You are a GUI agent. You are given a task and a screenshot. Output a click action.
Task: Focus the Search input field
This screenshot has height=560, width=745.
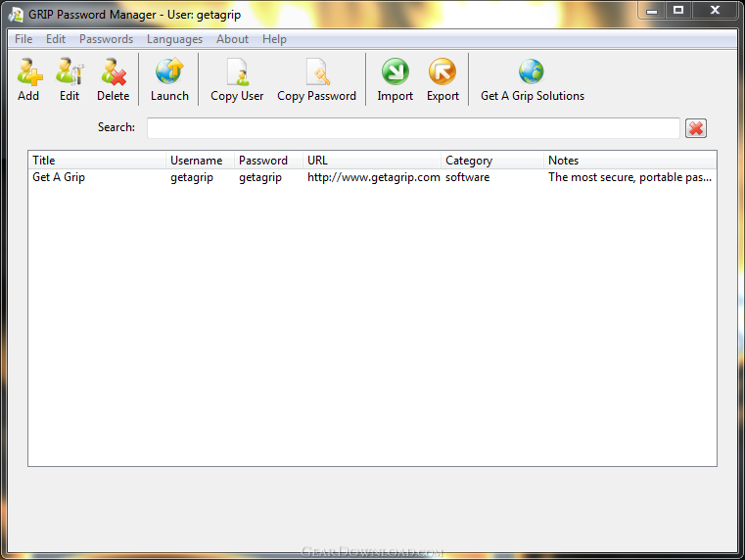click(413, 128)
